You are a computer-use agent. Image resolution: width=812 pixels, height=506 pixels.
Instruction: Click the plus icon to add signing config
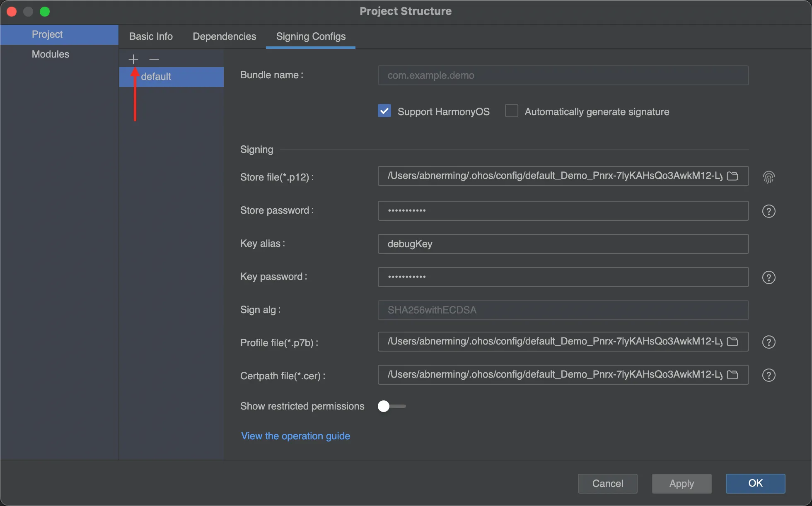133,59
